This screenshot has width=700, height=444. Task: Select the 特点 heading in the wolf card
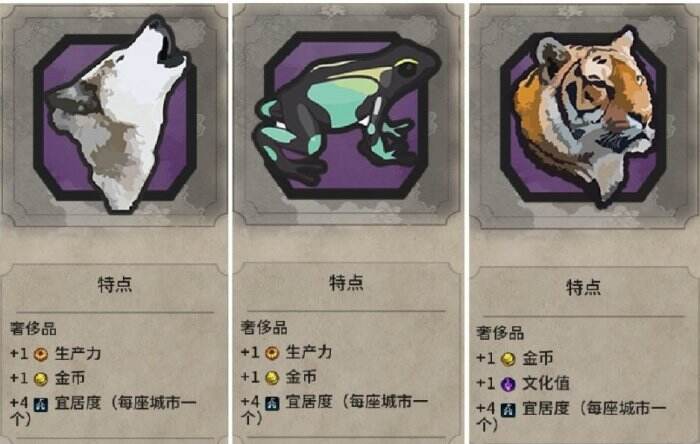click(x=115, y=284)
